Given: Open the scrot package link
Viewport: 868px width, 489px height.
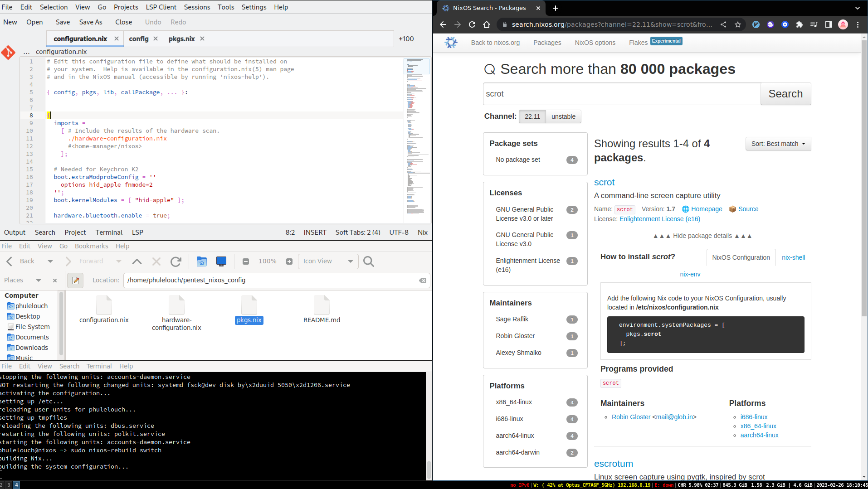Looking at the screenshot, I should [604, 182].
